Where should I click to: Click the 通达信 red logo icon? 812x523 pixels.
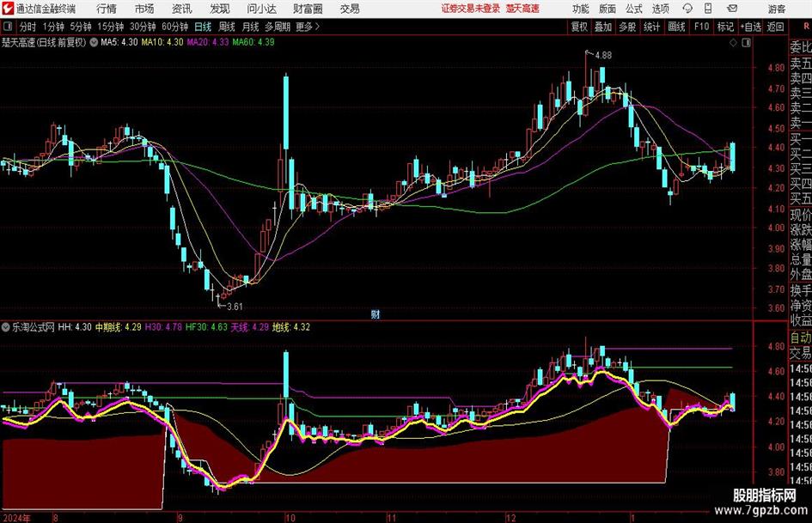click(8, 9)
